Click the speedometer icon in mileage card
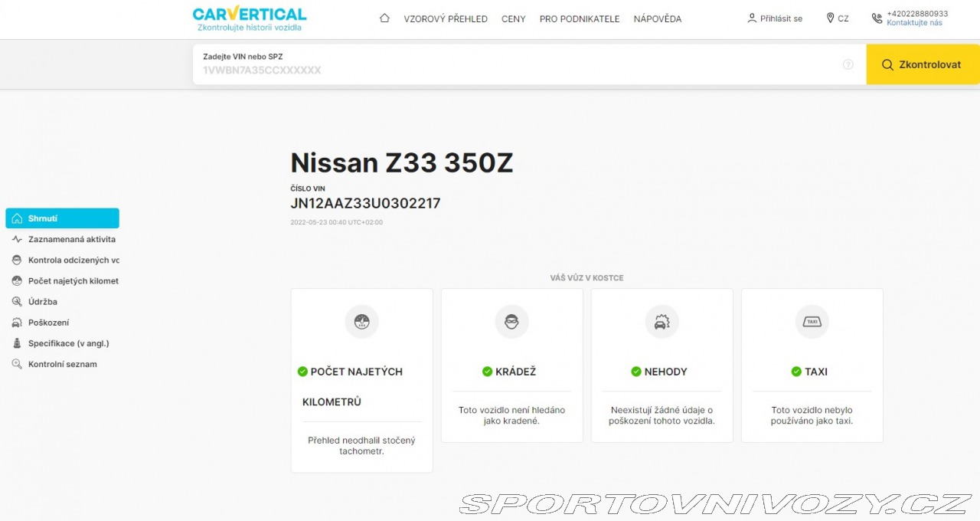Viewport: 980px width, 521px height. tap(362, 322)
